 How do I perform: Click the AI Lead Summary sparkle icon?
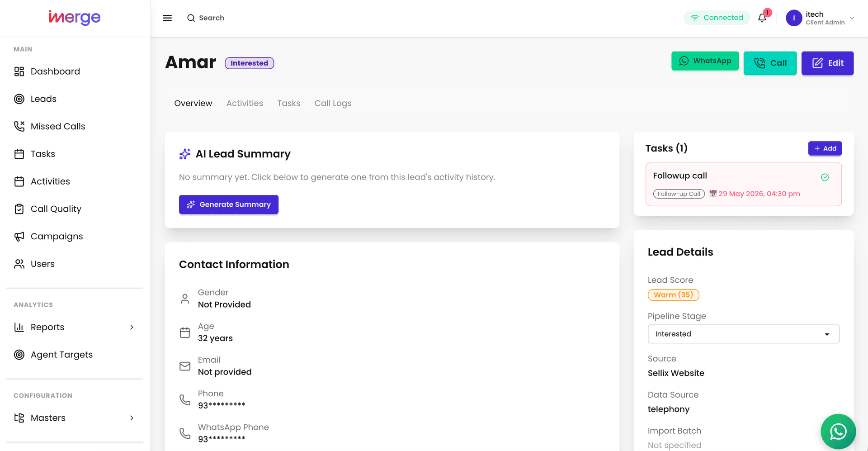pos(185,154)
